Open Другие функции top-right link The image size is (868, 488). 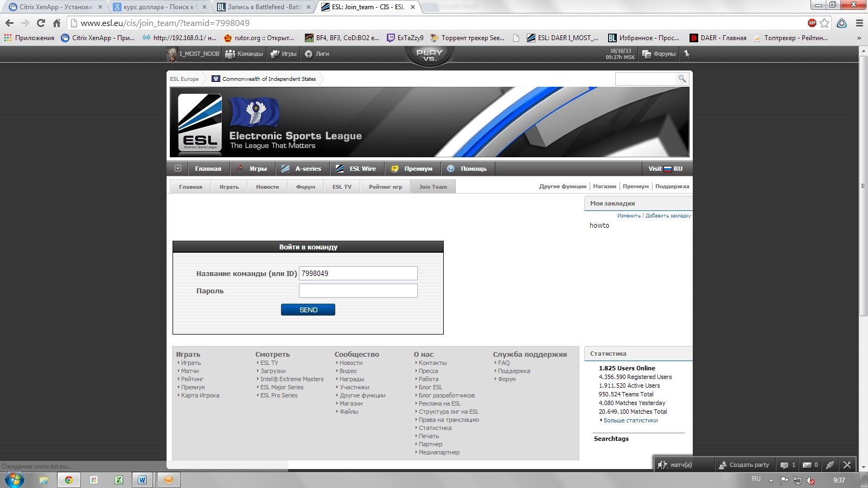(x=563, y=186)
